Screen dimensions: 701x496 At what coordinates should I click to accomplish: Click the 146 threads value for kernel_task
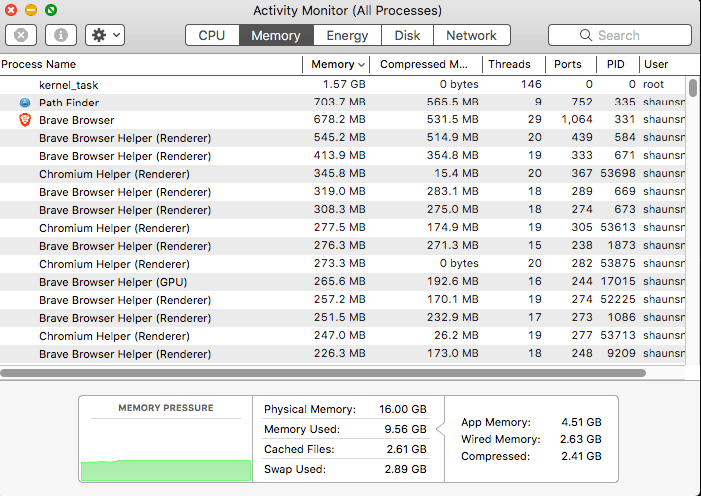531,85
